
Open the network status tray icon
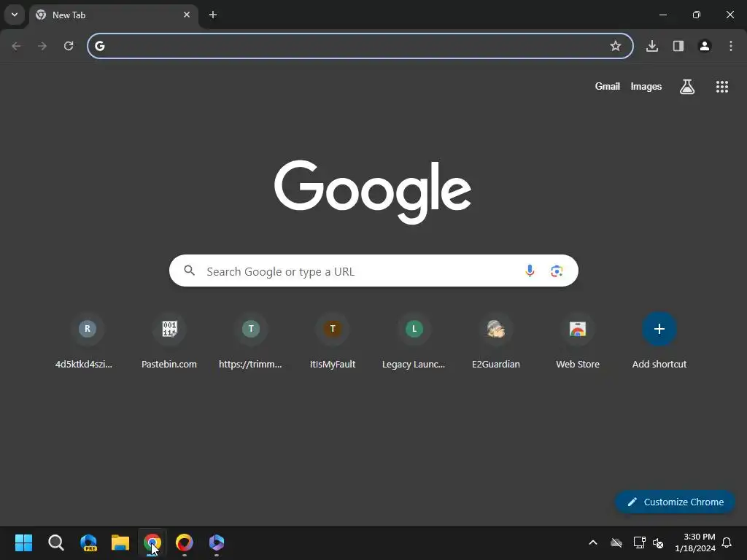tap(639, 542)
